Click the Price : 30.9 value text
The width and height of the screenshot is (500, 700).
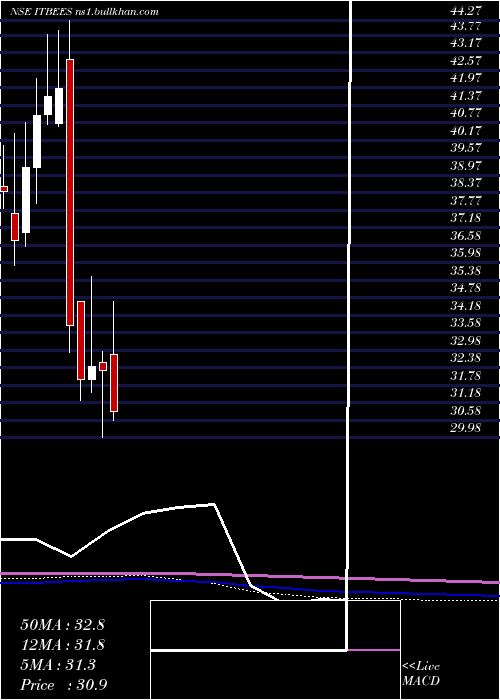point(63,685)
